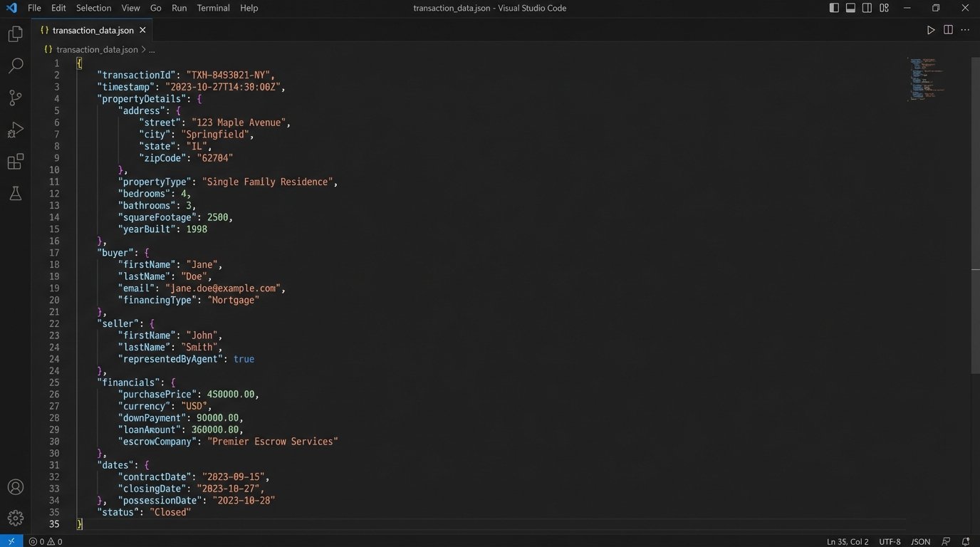Open the Extensions marketplace icon

(x=15, y=162)
